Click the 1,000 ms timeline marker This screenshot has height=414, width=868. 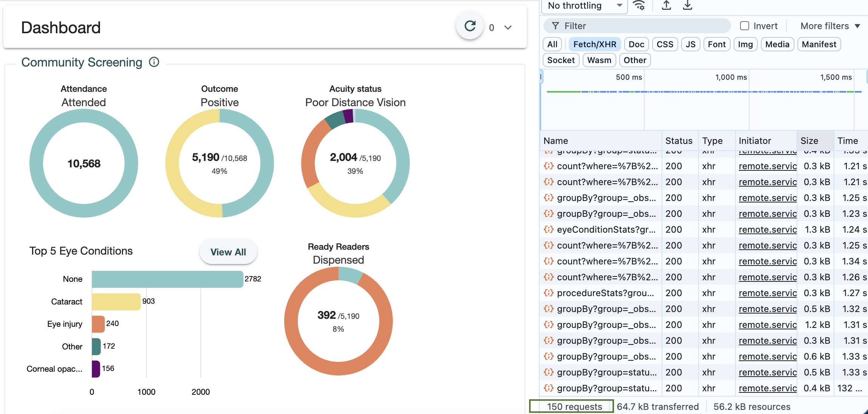731,77
